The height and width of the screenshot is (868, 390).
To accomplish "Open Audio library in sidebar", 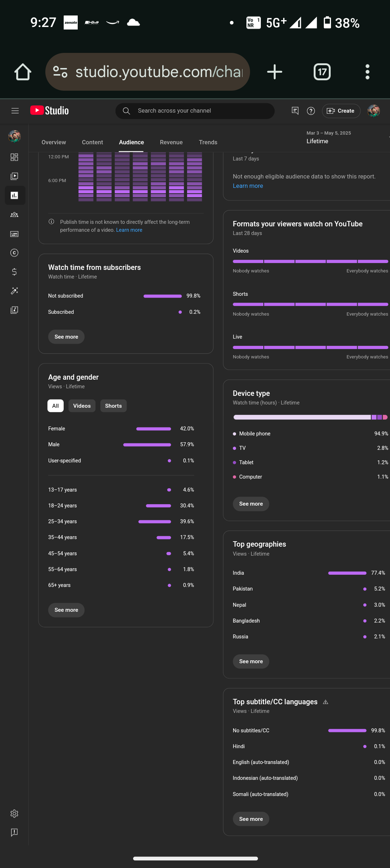I will tap(14, 310).
